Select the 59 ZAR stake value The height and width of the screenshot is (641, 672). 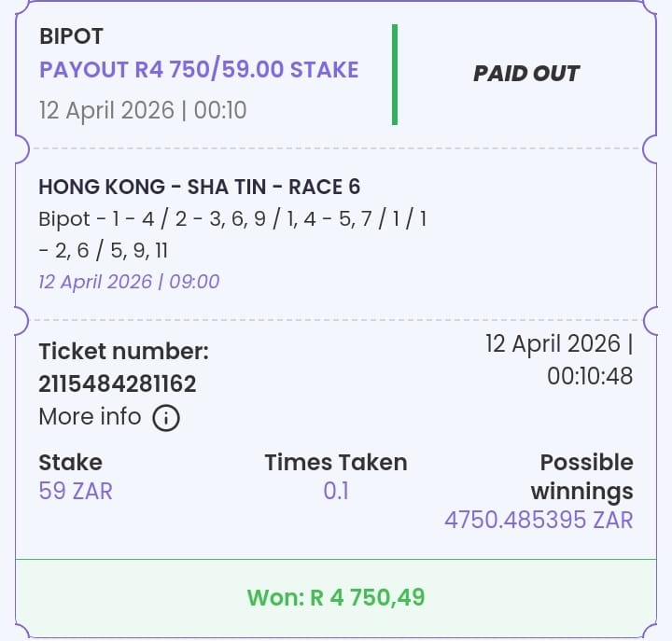pyautogui.click(x=76, y=491)
